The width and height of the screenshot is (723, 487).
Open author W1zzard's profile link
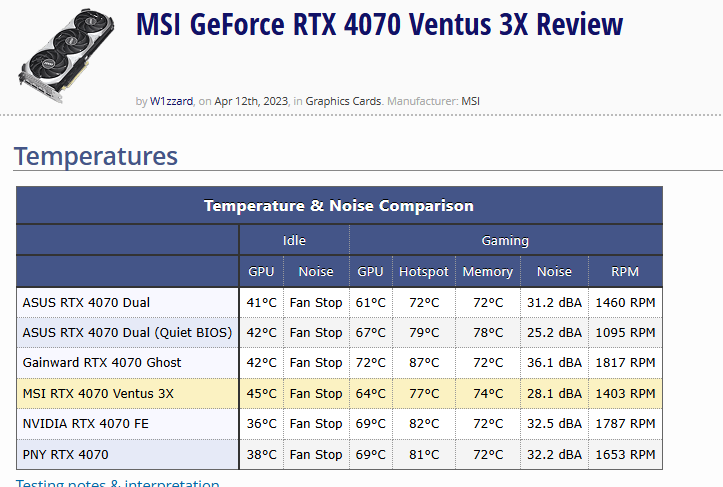172,101
